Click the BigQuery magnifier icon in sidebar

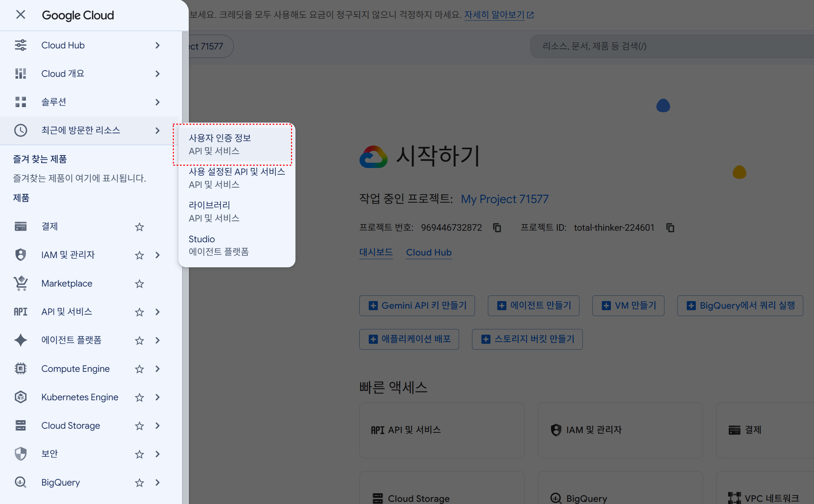(x=21, y=482)
